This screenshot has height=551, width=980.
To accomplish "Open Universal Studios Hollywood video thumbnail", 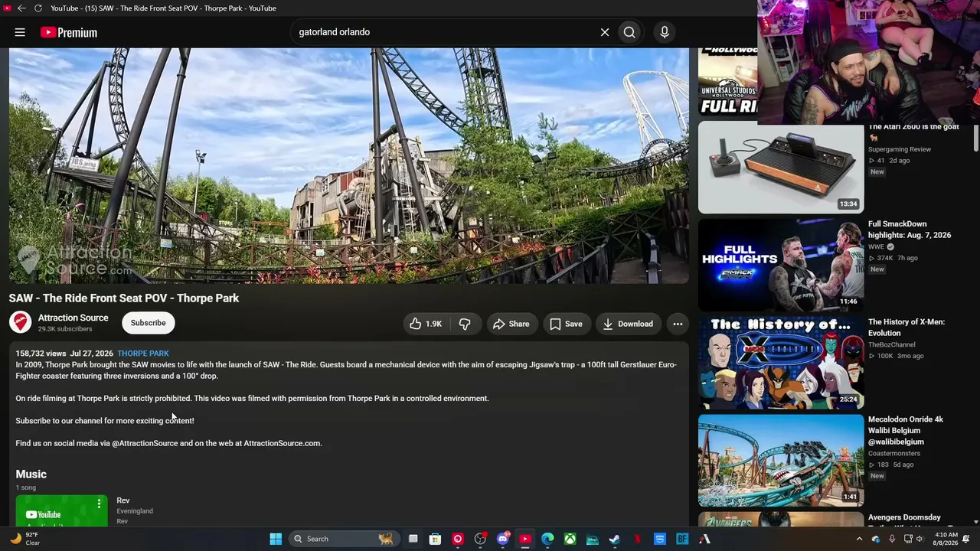I will [x=727, y=82].
